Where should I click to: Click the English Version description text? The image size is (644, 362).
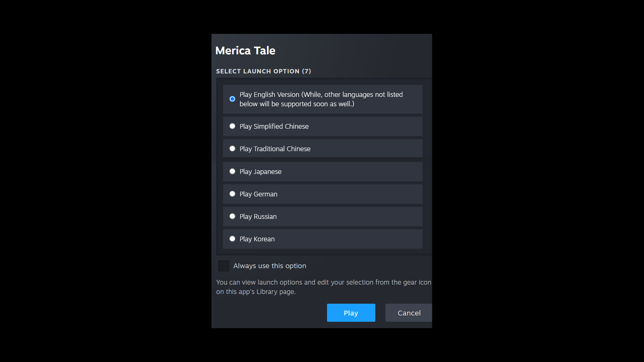click(x=321, y=99)
